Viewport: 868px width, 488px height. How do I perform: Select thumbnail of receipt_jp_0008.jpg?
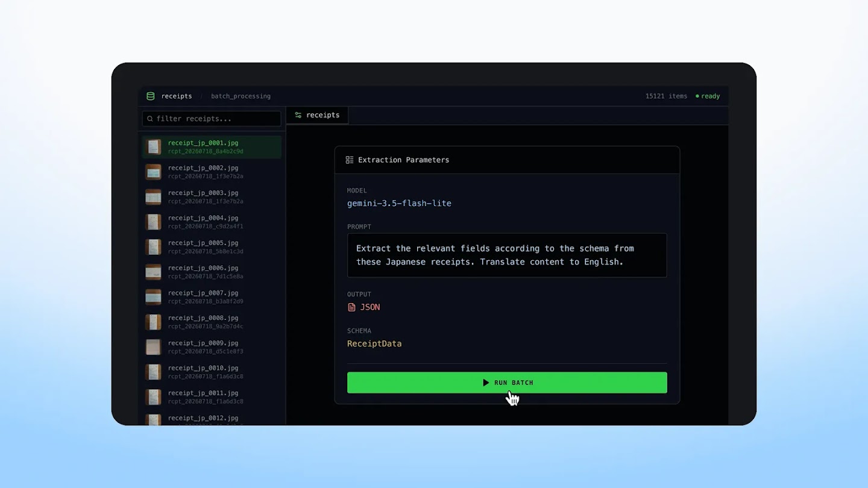tap(153, 322)
